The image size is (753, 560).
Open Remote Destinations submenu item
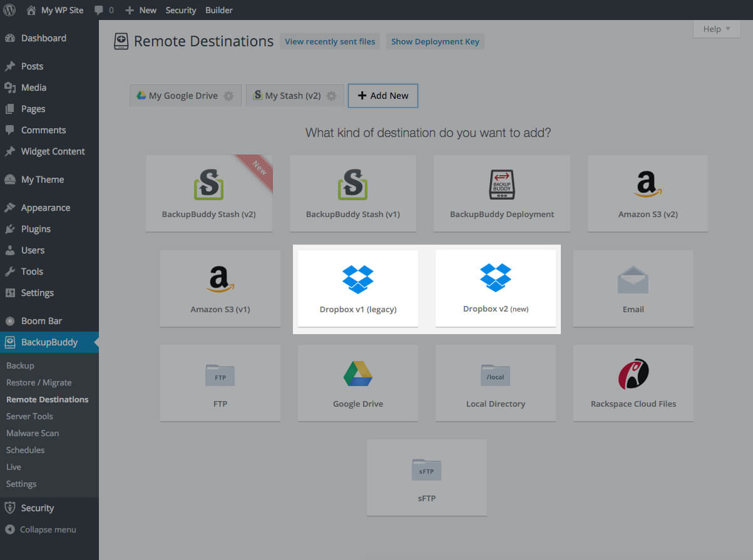[x=47, y=399]
